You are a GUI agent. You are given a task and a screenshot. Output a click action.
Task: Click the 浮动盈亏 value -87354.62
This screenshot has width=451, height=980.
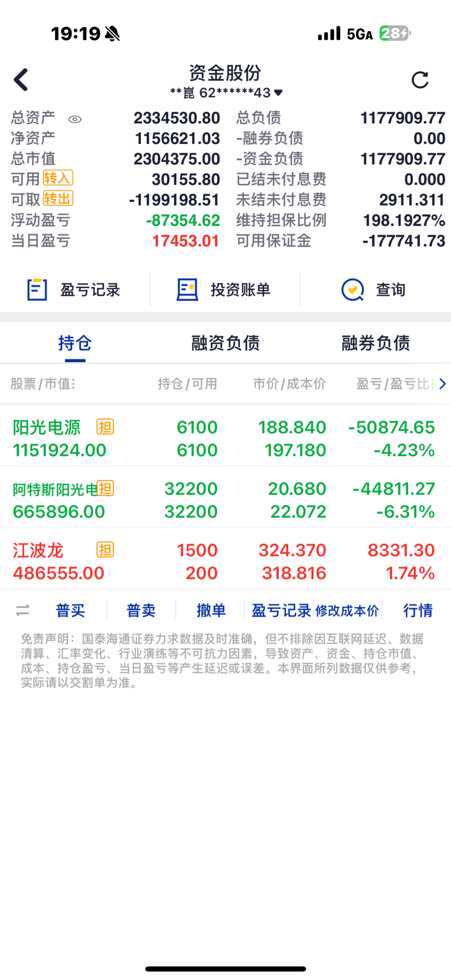coord(183,221)
